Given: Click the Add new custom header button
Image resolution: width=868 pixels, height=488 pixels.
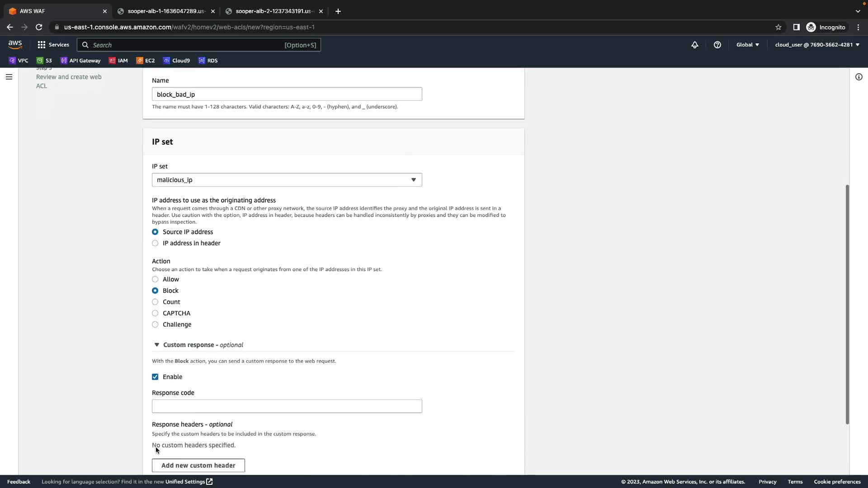Looking at the screenshot, I should click(198, 465).
